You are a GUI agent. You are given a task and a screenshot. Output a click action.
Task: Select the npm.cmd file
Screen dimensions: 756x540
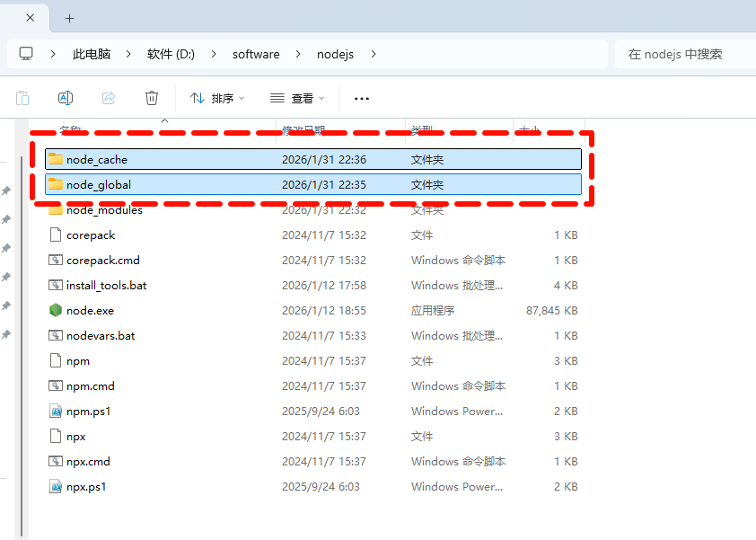[313, 386]
